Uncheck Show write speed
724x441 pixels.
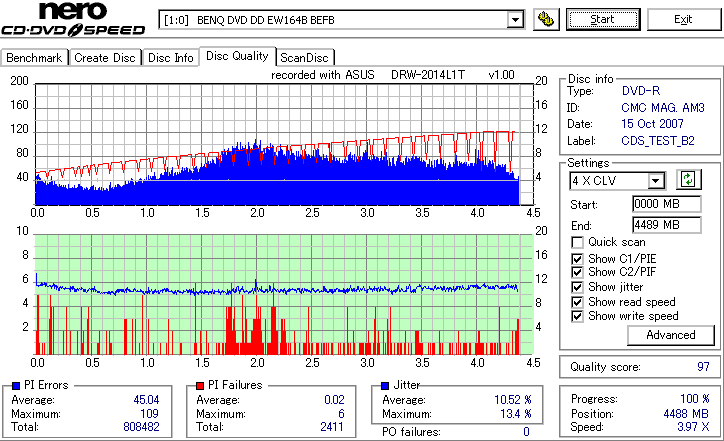point(577,316)
